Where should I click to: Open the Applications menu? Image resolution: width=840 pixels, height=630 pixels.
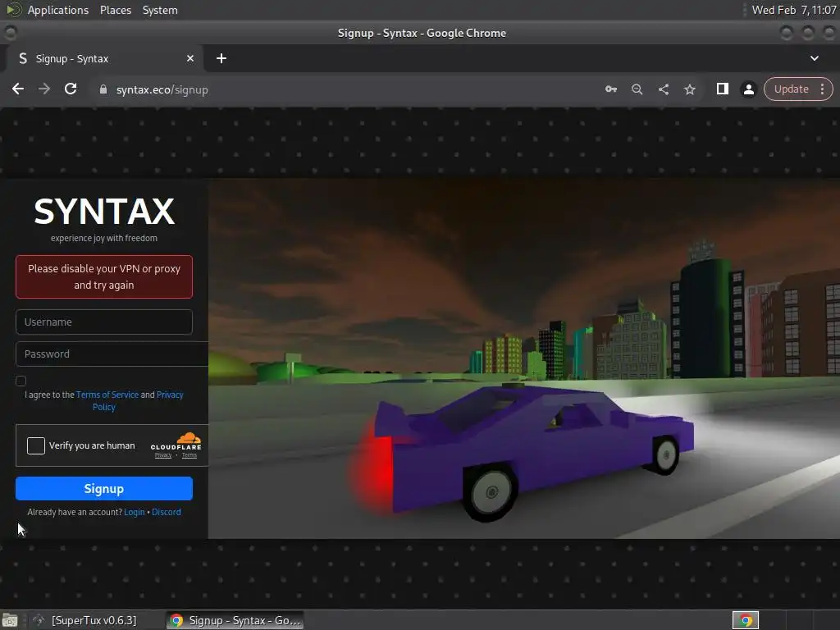point(58,10)
